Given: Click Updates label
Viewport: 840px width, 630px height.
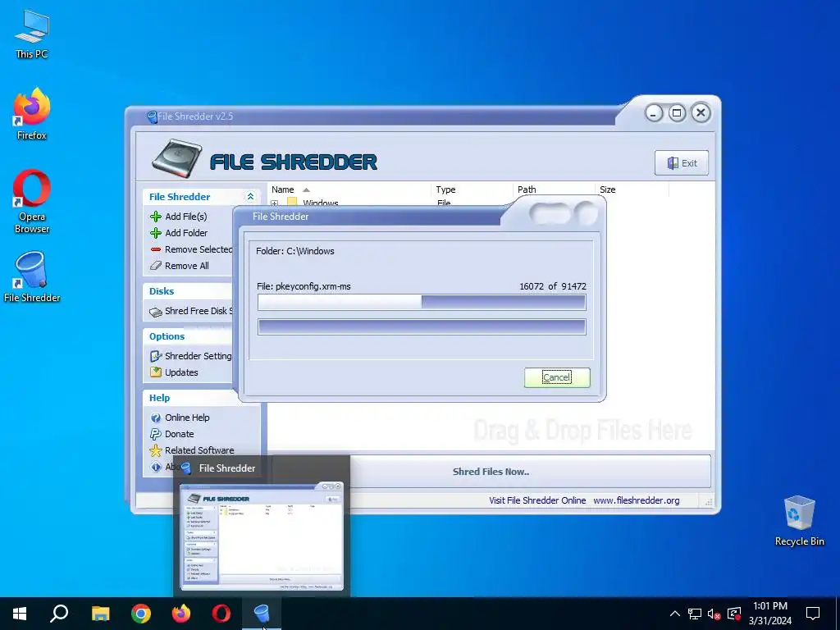Looking at the screenshot, I should pos(181,372).
